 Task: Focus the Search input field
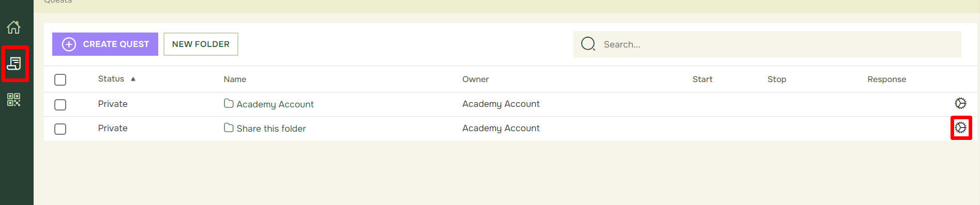(x=767, y=44)
